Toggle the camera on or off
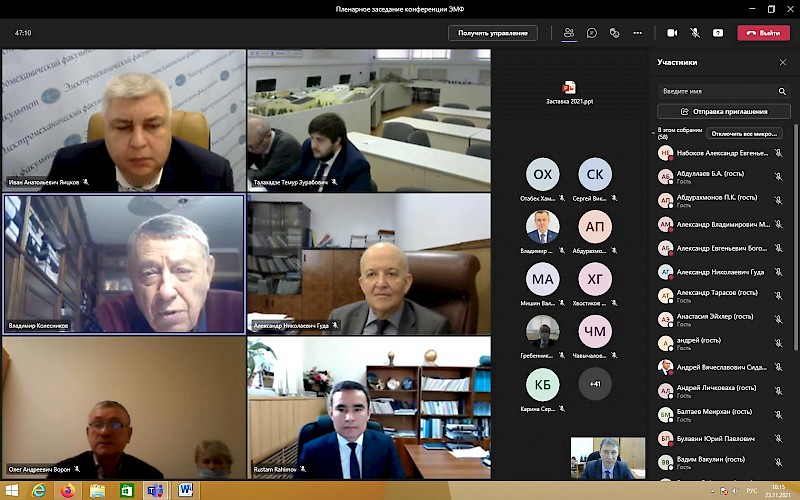The height and width of the screenshot is (500, 800). (x=672, y=33)
